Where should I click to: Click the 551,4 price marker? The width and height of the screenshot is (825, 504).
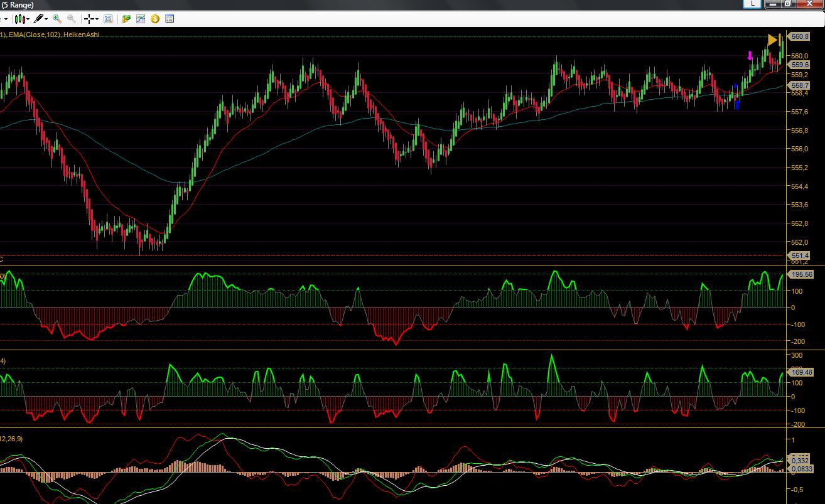[x=799, y=255]
